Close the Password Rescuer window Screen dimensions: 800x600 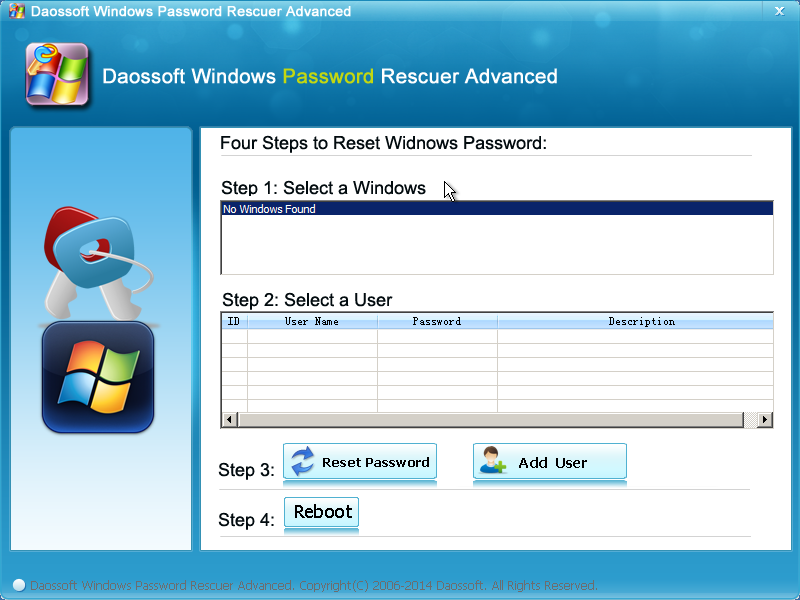click(x=779, y=11)
